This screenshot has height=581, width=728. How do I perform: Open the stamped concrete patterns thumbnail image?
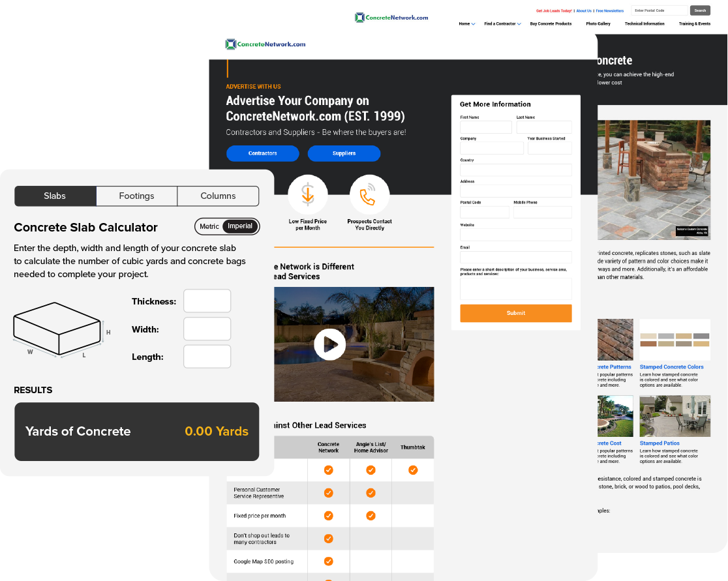pyautogui.click(x=615, y=340)
